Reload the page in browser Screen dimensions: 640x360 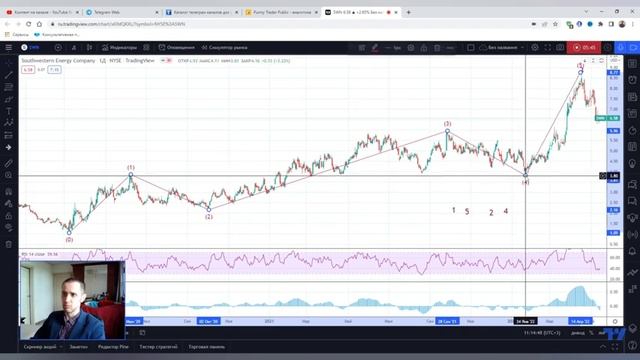tap(29, 24)
